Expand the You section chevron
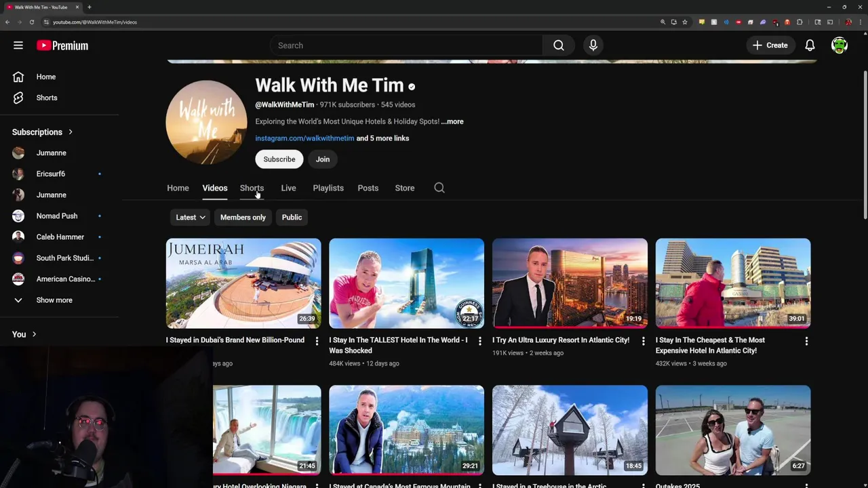This screenshot has height=488, width=868. point(34,334)
